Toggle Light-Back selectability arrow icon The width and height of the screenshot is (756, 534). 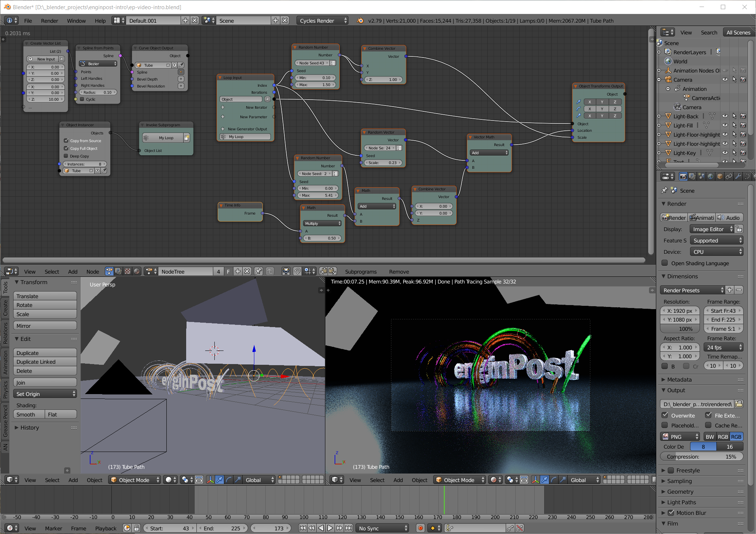tap(734, 116)
